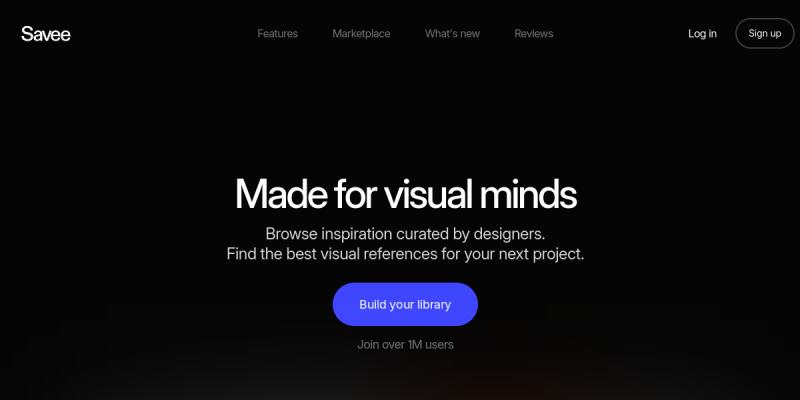The image size is (800, 400).
Task: Click the Log in link
Action: pyautogui.click(x=702, y=34)
